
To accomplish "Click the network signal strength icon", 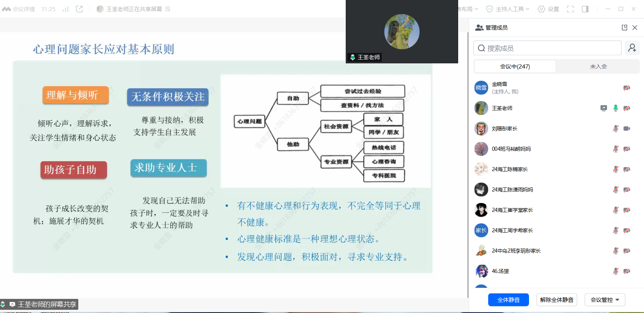I will (x=66, y=9).
